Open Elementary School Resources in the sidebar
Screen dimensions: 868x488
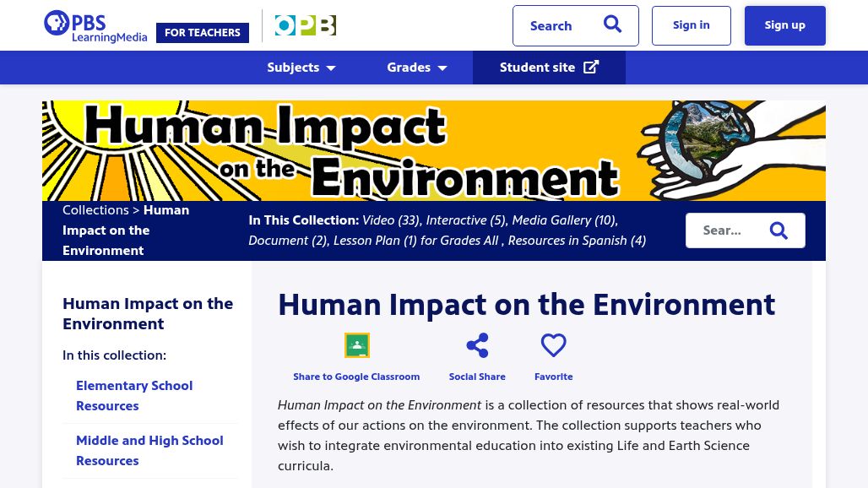[134, 395]
